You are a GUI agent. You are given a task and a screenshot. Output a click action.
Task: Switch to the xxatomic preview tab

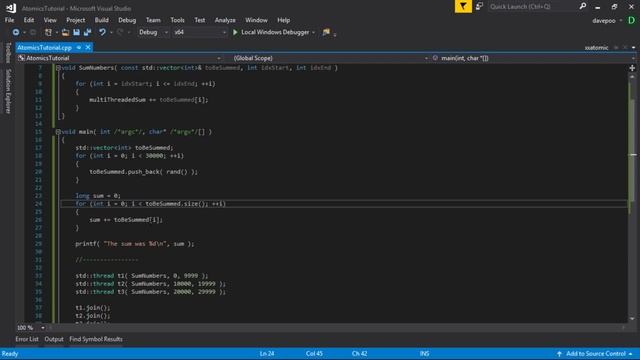click(596, 48)
